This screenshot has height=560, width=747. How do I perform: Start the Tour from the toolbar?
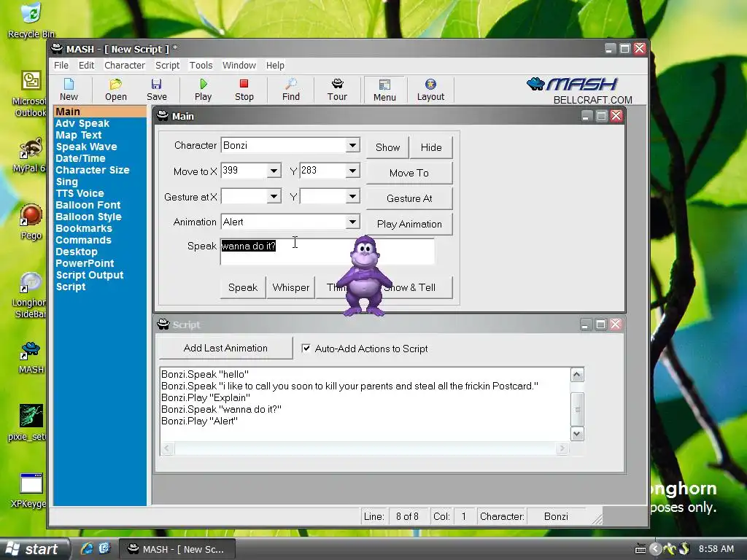click(x=337, y=90)
